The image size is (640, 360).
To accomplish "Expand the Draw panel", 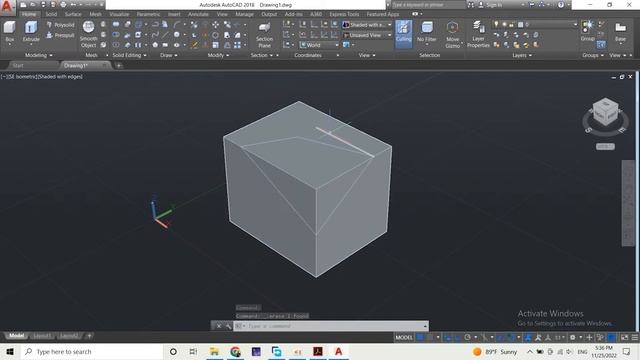I will tap(169, 55).
